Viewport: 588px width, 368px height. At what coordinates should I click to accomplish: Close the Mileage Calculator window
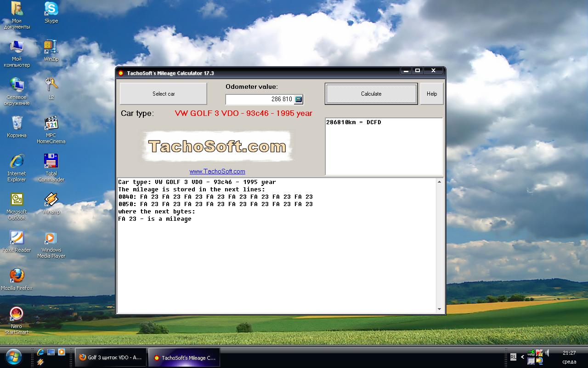coord(433,71)
